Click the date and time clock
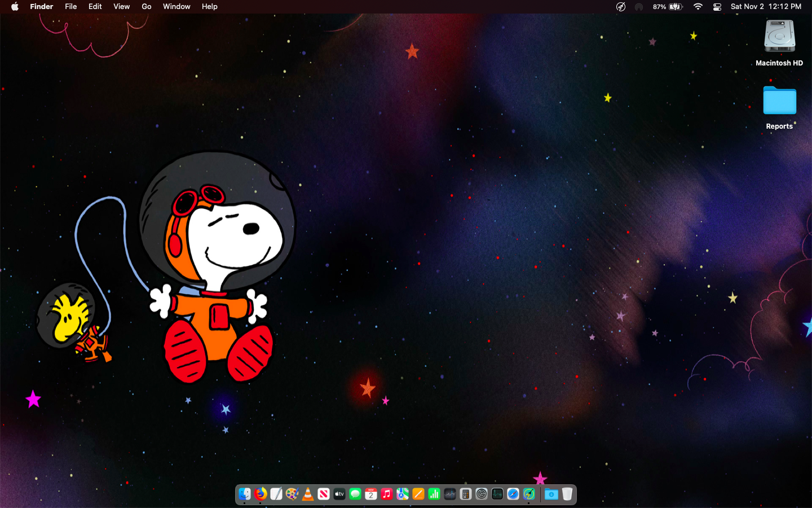 (766, 7)
